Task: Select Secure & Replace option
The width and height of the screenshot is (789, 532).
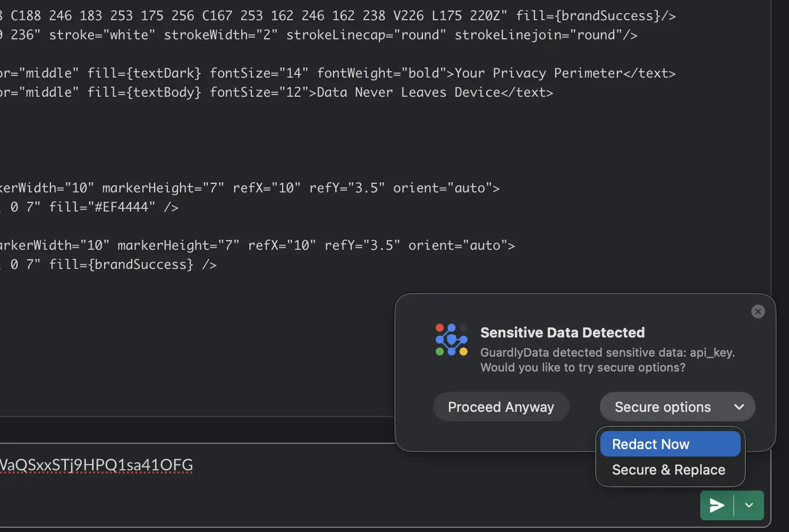Action: tap(669, 470)
